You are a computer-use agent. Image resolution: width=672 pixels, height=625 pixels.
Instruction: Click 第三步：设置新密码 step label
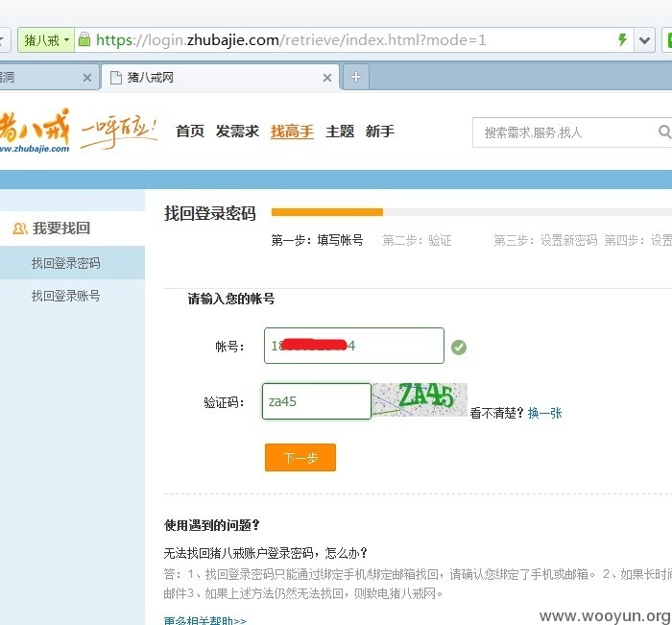(x=545, y=240)
